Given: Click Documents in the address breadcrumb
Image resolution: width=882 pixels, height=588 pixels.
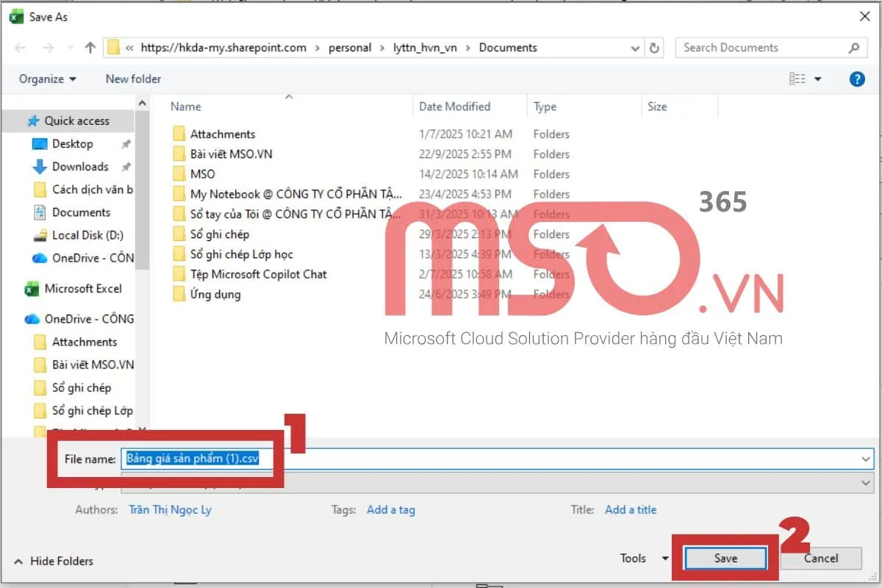Looking at the screenshot, I should [507, 47].
